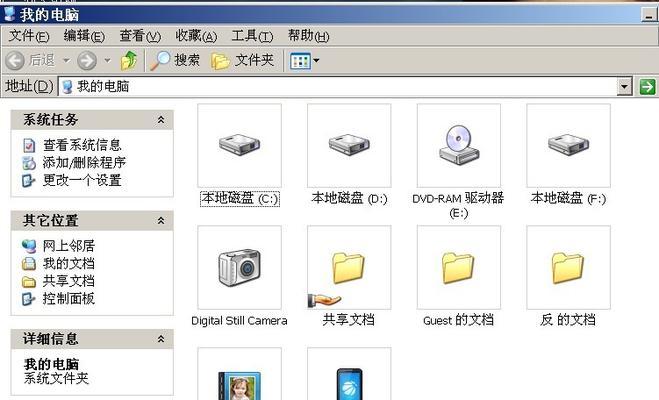659x400 pixels.
Task: Open 控制面板 link
Action: tap(69, 299)
